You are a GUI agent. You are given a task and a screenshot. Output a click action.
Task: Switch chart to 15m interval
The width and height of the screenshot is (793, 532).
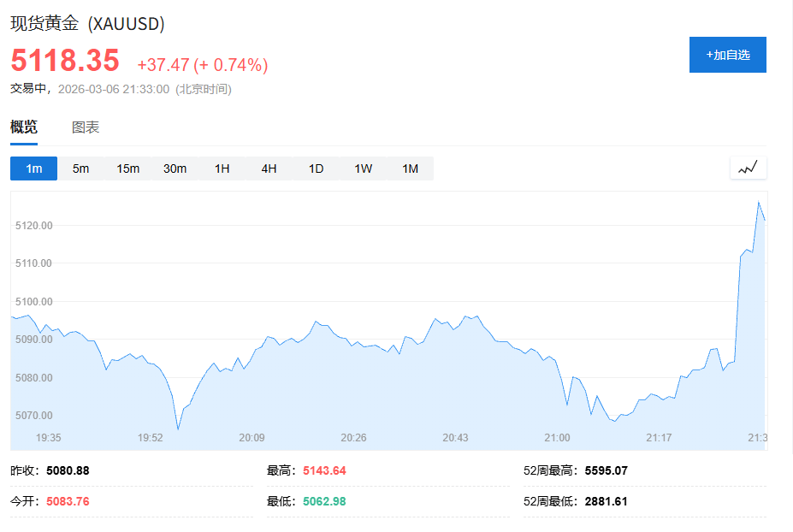(x=127, y=168)
